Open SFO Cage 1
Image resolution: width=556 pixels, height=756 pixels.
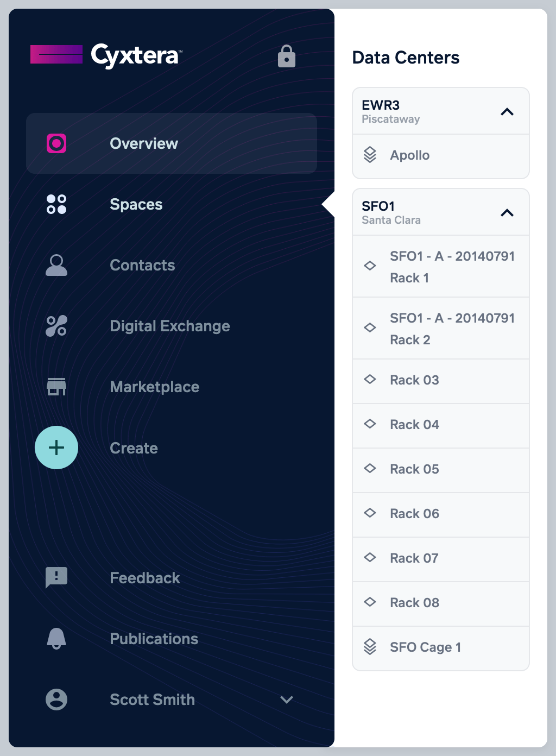coord(441,648)
